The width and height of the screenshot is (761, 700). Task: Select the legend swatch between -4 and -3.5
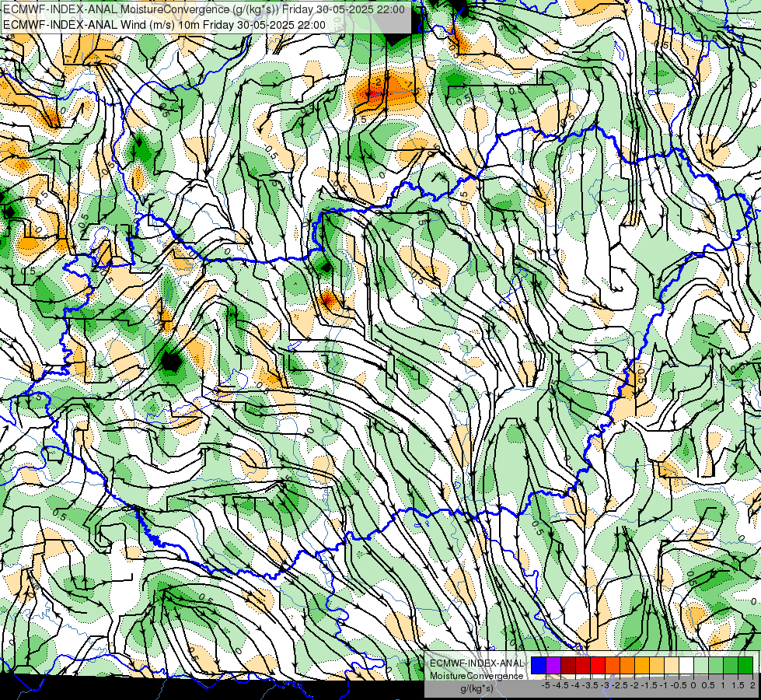583,665
